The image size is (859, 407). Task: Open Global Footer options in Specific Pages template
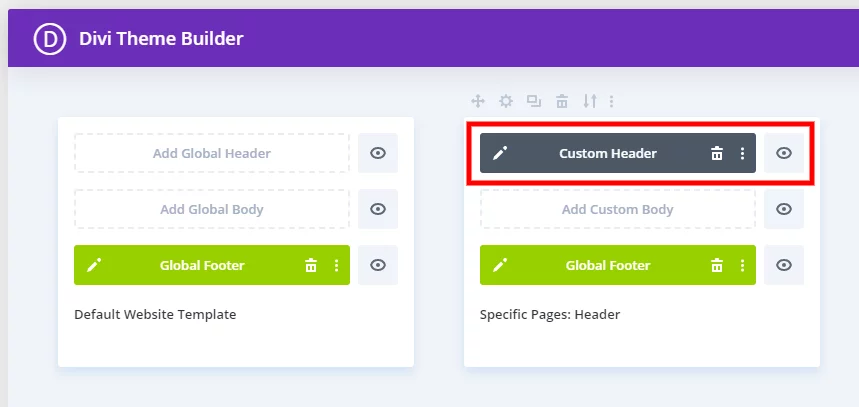click(x=742, y=265)
